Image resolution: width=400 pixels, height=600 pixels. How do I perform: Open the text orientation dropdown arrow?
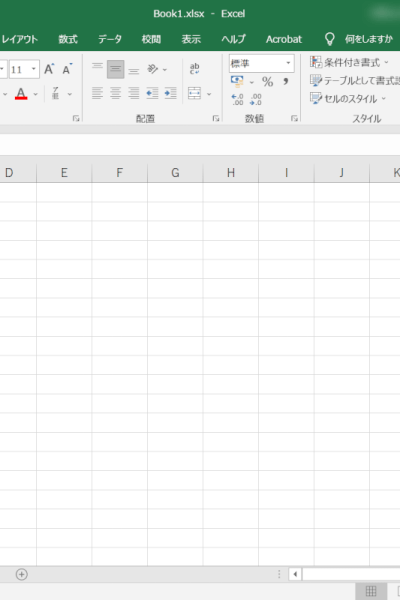coord(165,70)
